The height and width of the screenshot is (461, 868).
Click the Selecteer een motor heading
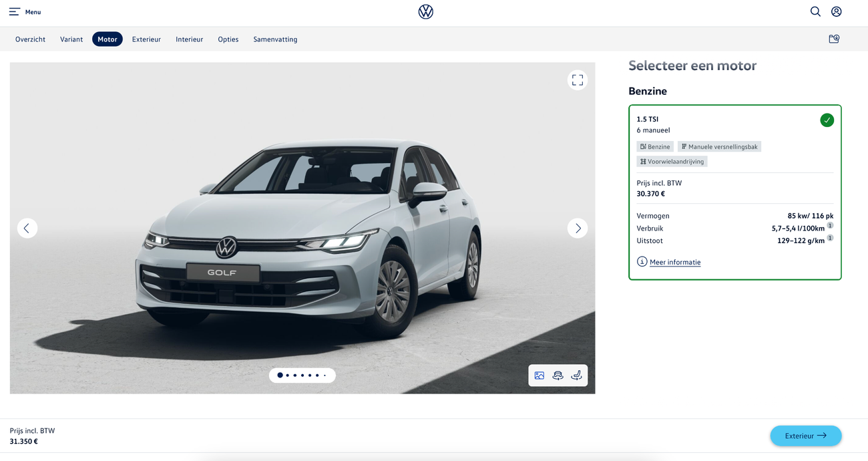click(x=692, y=65)
